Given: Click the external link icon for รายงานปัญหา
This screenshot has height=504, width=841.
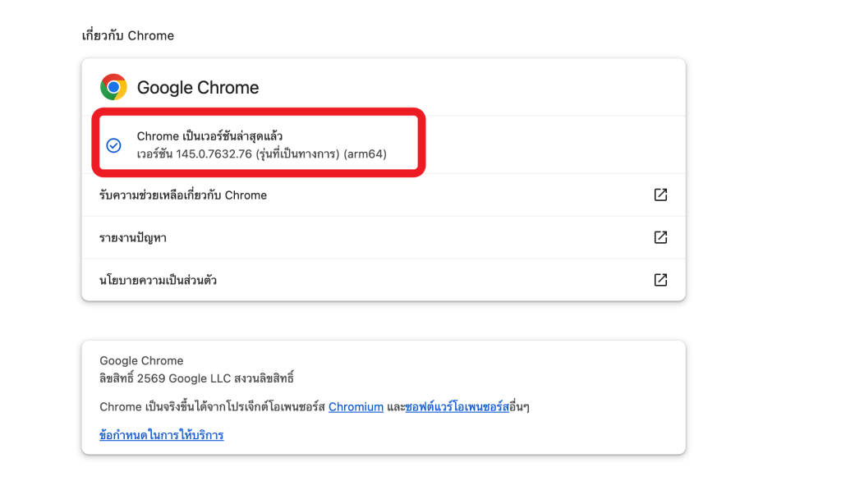Looking at the screenshot, I should [660, 237].
